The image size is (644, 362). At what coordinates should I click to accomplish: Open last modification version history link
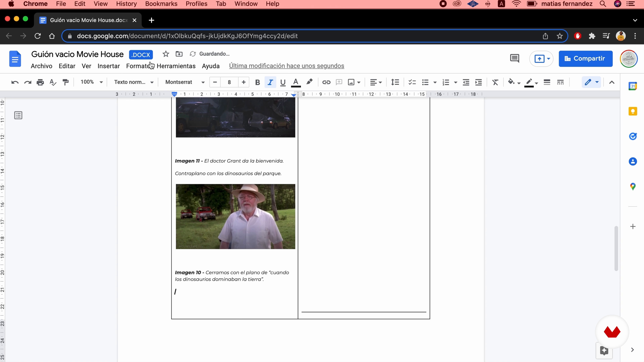coord(286,66)
